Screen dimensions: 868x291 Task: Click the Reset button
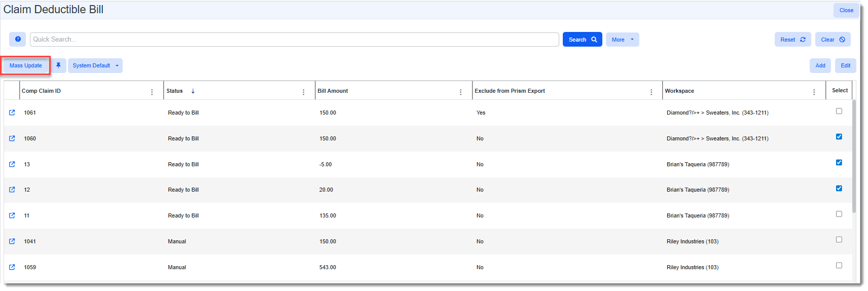(792, 40)
